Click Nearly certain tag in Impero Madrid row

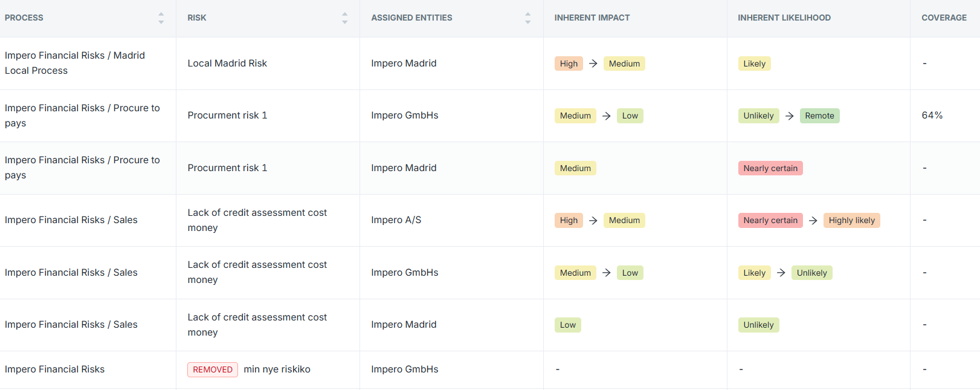[x=770, y=168]
